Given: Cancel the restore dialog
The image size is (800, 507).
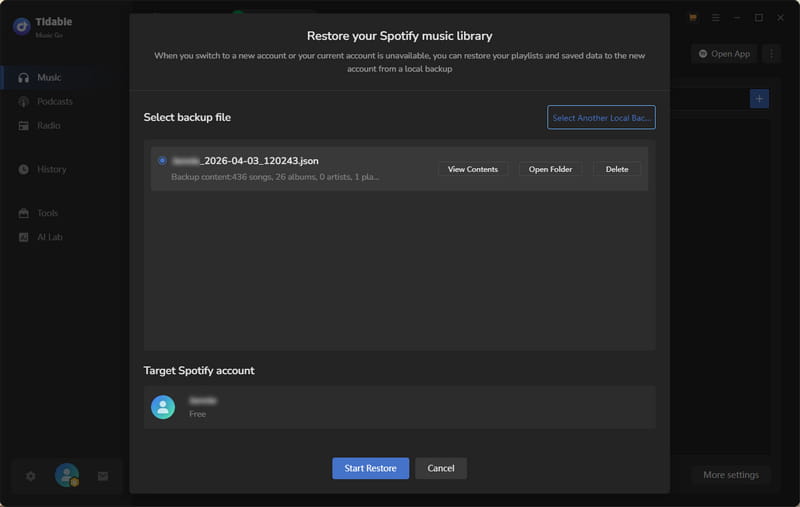Looking at the screenshot, I should coord(441,468).
